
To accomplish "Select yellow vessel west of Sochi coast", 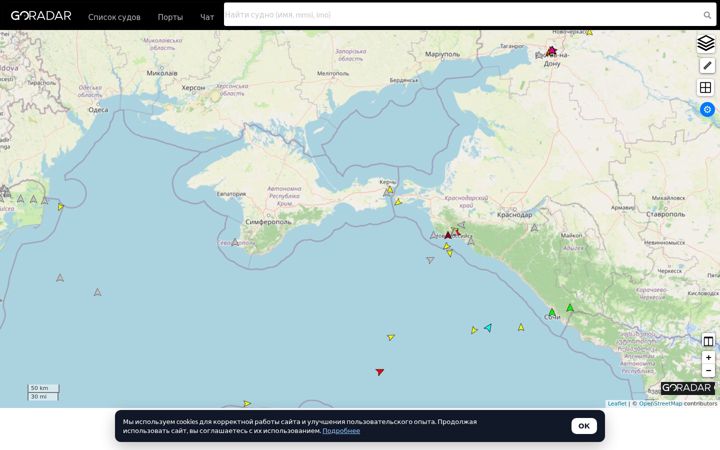I will coord(521,327).
